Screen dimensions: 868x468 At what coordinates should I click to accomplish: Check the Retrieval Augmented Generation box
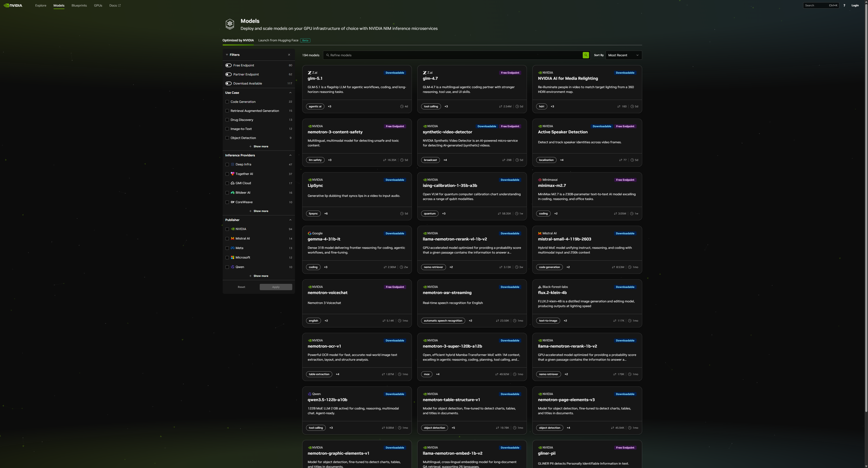pyautogui.click(x=227, y=111)
